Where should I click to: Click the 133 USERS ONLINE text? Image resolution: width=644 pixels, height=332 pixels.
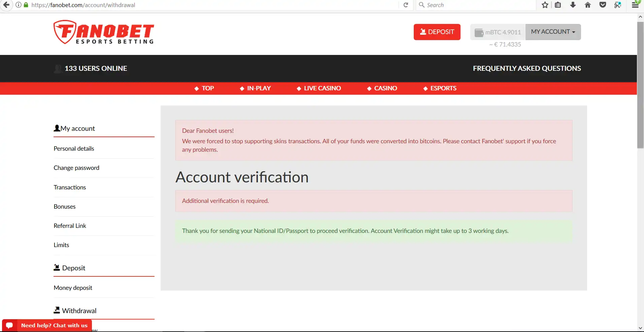(96, 68)
